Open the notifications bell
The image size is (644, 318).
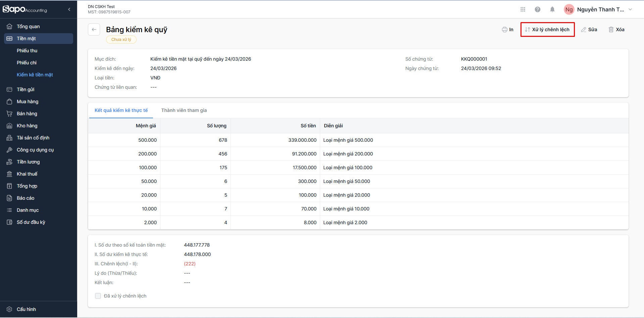coord(552,9)
